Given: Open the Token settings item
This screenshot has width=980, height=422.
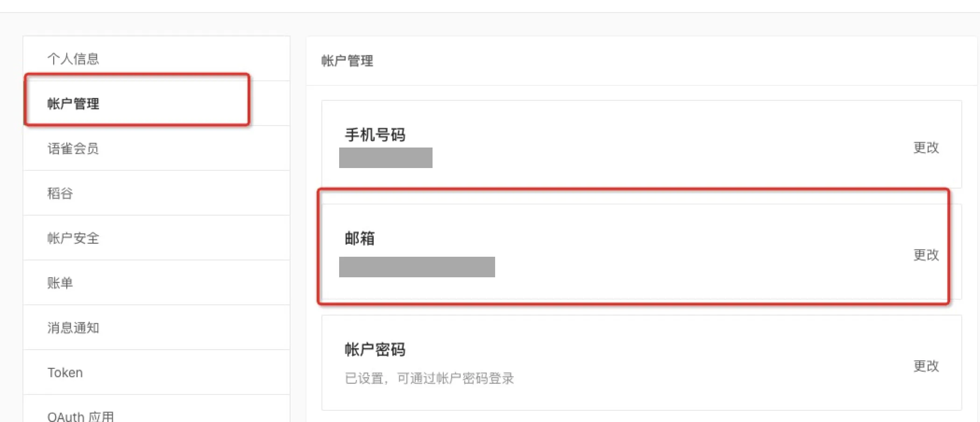Looking at the screenshot, I should 65,373.
